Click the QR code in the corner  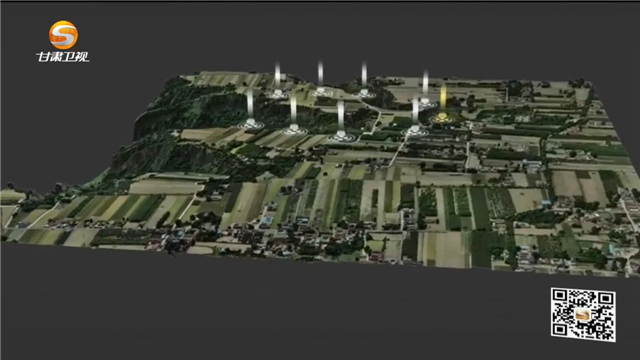pos(583,314)
